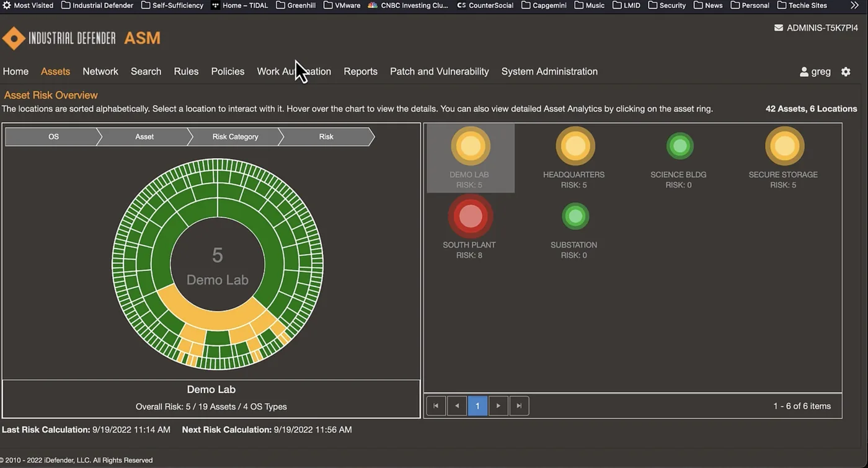Go to previous page of locations
Viewport: 868px width, 468px height.
coord(457,406)
